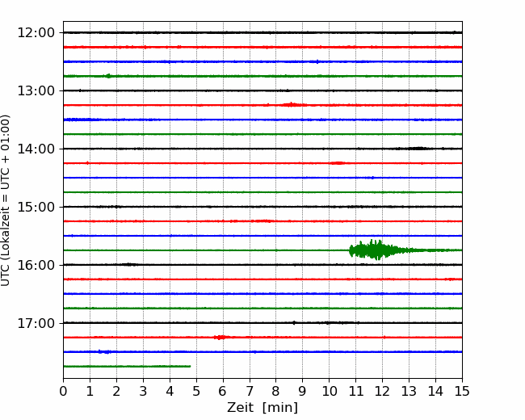Click the end of the last green trace
Viewport: 525px width, 420px height.
190,367
